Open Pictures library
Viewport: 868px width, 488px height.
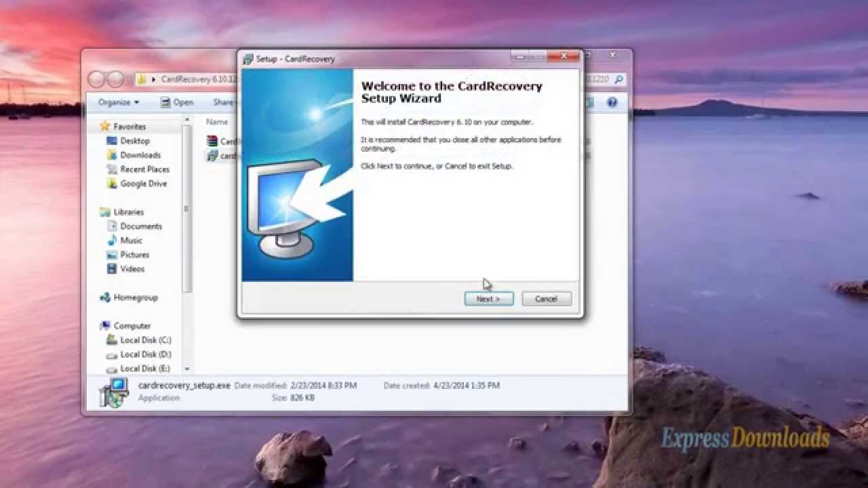coord(135,255)
